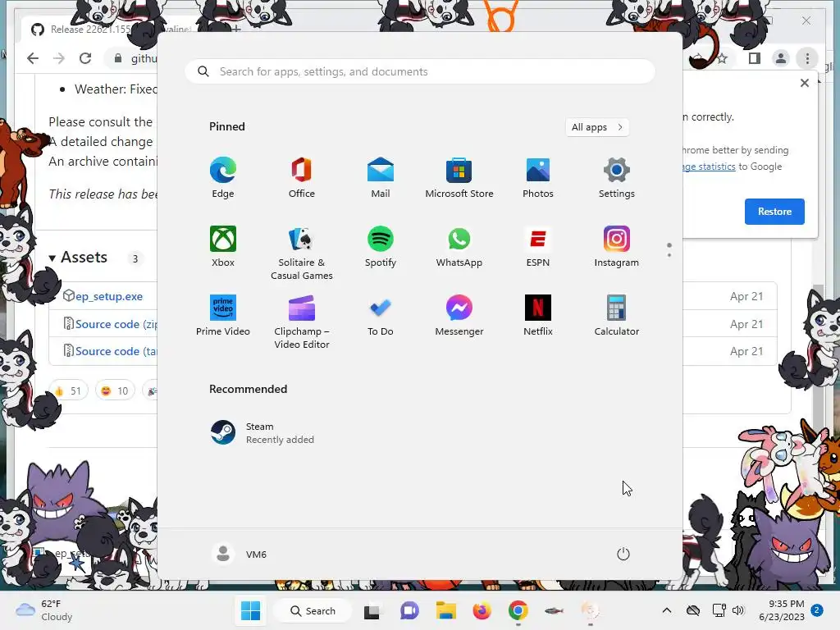Open usage statistics link in Chrome popup
This screenshot has width=840, height=630.
click(708, 167)
